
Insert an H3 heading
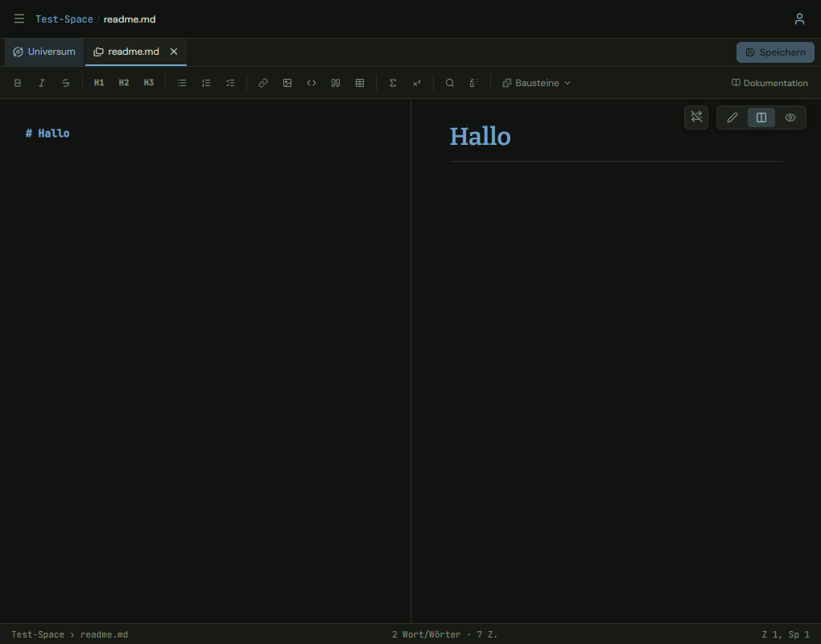(x=149, y=83)
